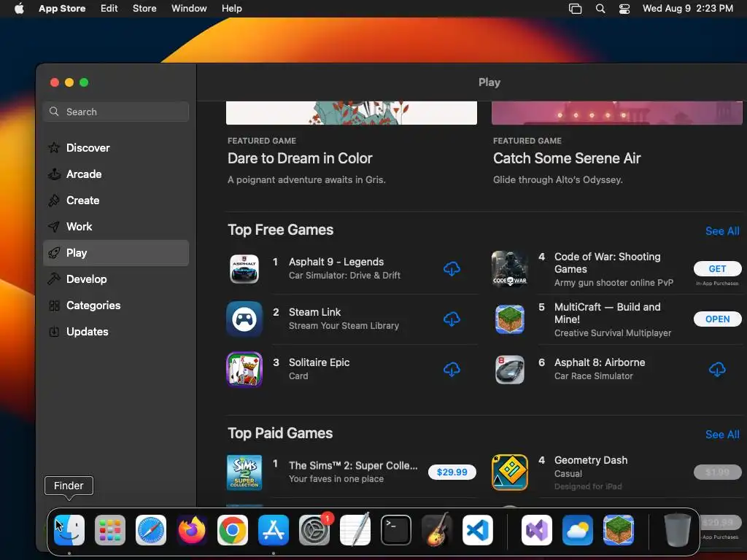Download Asphalt 9 - Legends via cloud icon
Image resolution: width=747 pixels, height=560 pixels.
[452, 268]
